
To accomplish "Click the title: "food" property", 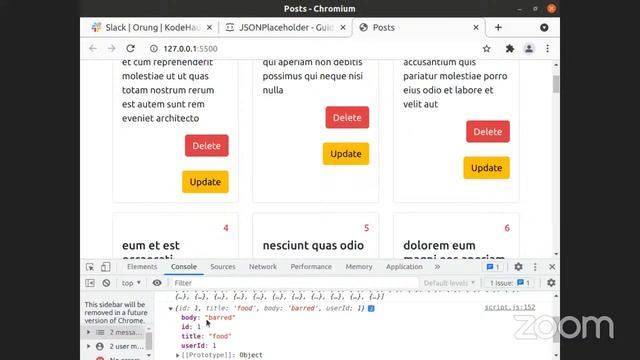I will 207,336.
